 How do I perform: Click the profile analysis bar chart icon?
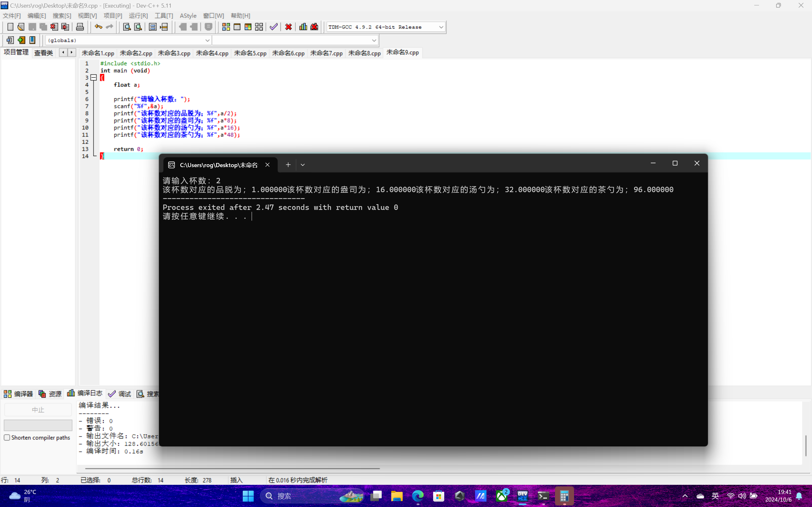tap(303, 27)
